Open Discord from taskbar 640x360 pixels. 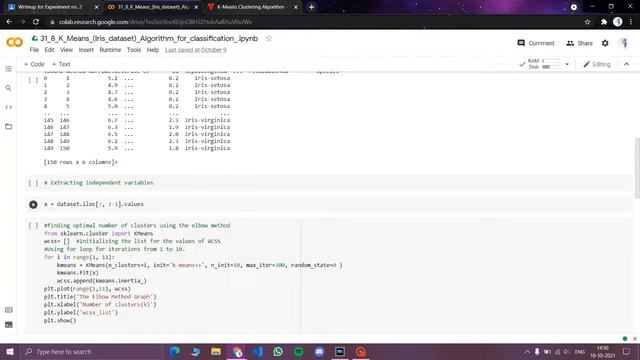[x=319, y=351]
